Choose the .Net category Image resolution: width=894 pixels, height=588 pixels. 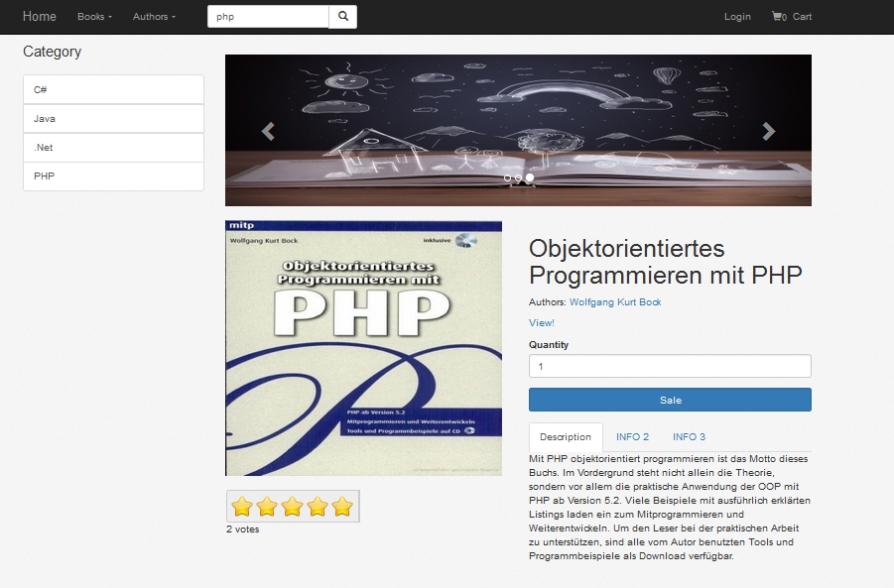click(113, 148)
